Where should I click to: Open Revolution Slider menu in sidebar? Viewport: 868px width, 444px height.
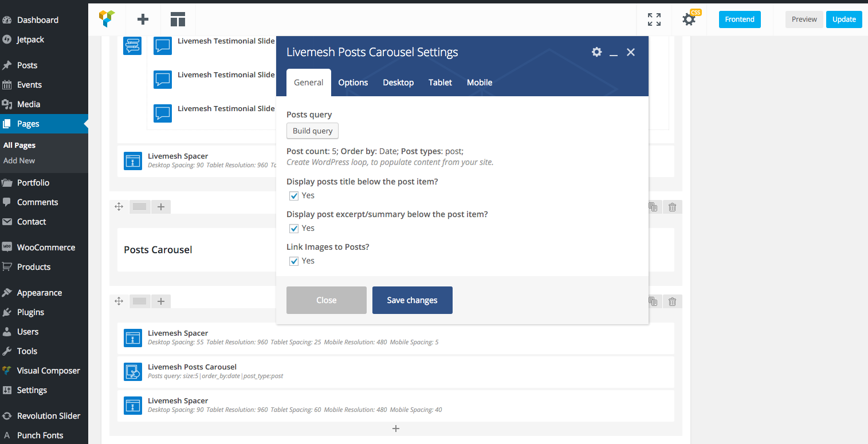(x=44, y=416)
